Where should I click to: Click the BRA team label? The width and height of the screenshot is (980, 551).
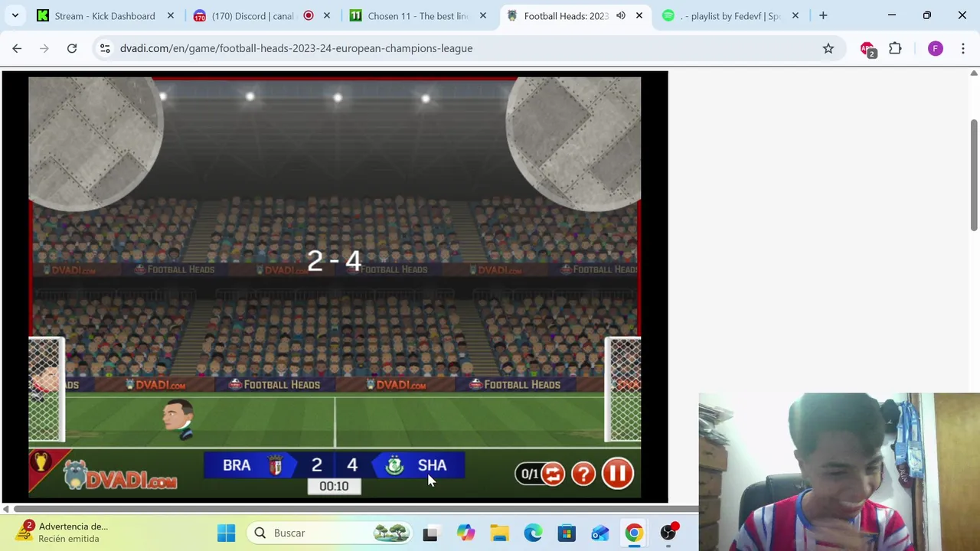click(237, 465)
